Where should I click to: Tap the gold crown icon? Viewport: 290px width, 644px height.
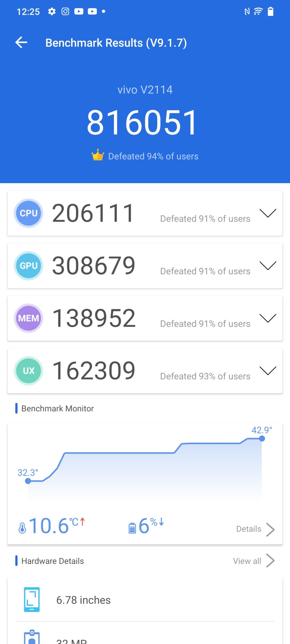(98, 155)
